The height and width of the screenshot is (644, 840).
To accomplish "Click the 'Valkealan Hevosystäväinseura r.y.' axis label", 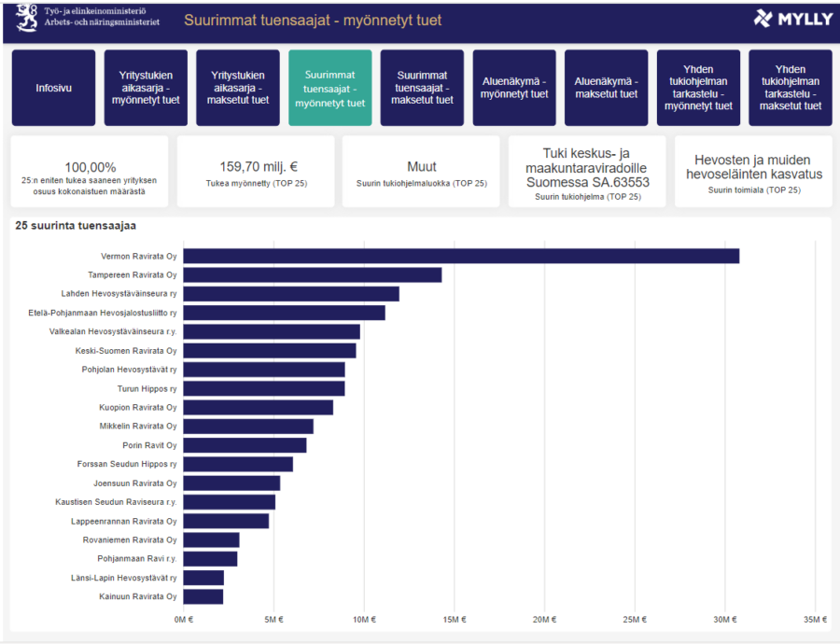I will [x=113, y=331].
